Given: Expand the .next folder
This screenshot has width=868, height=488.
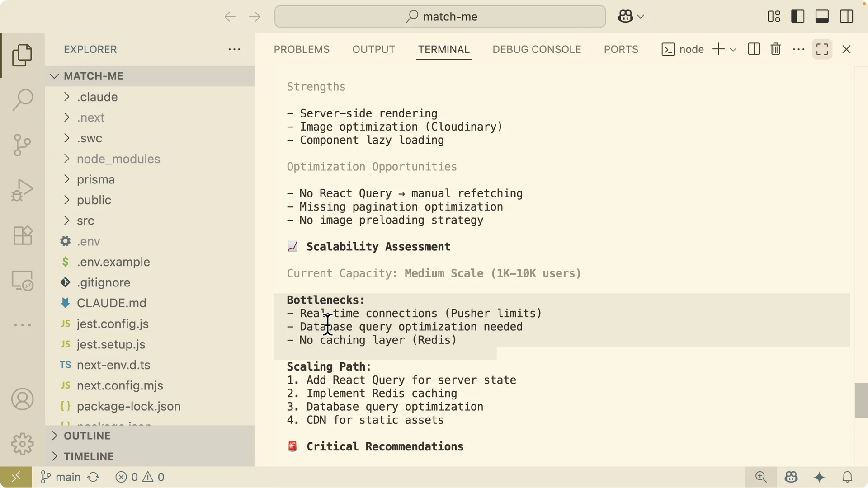Looking at the screenshot, I should [x=150, y=117].
